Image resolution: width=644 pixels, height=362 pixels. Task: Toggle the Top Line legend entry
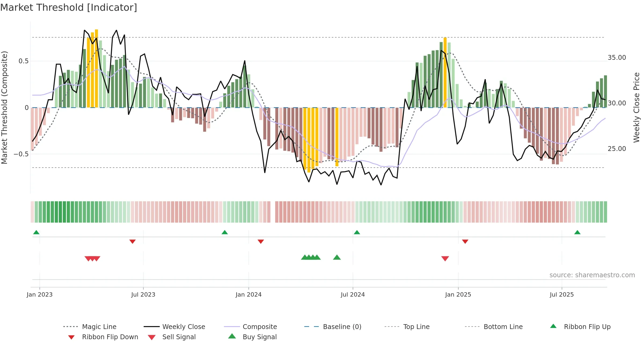pos(407,327)
